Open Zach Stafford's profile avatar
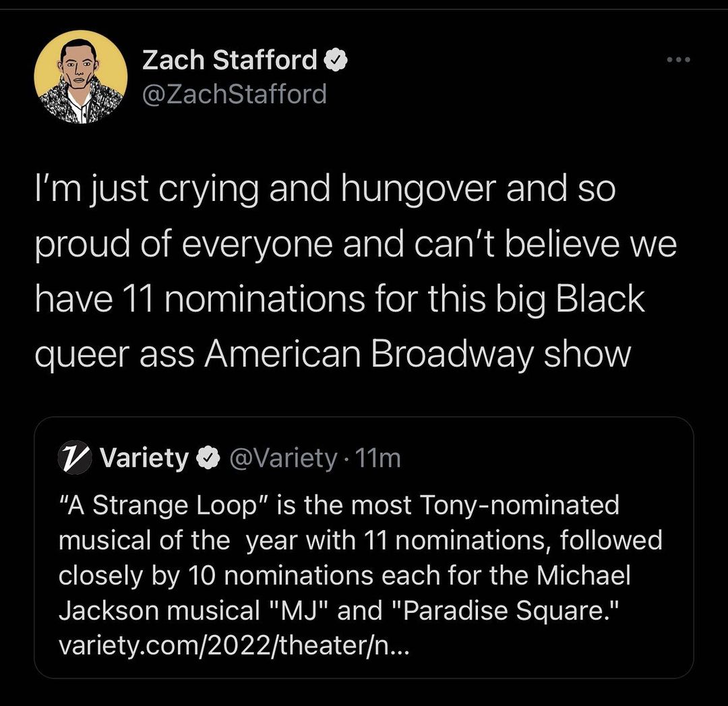The height and width of the screenshot is (706, 728). point(80,78)
